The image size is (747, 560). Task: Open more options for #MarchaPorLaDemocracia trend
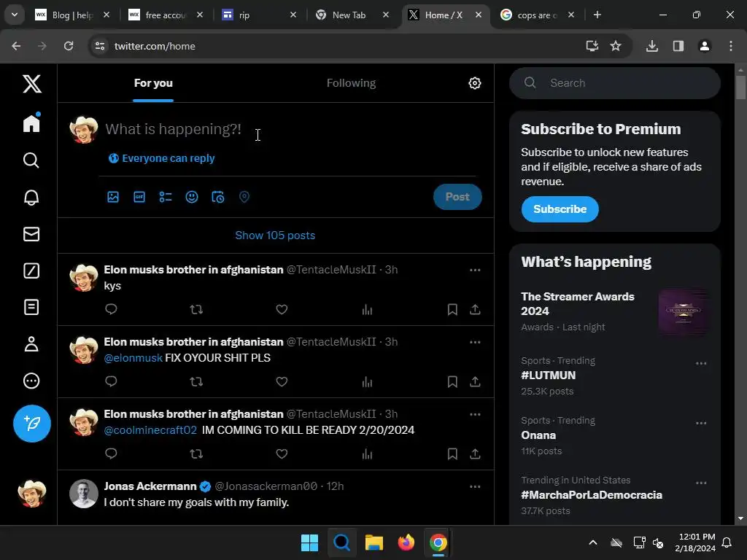(701, 483)
